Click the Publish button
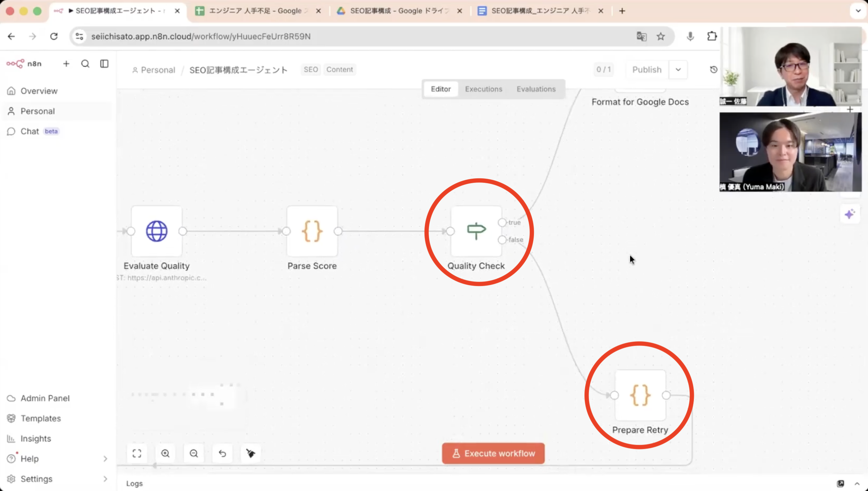Screen dimensions: 868x491 click(647, 70)
